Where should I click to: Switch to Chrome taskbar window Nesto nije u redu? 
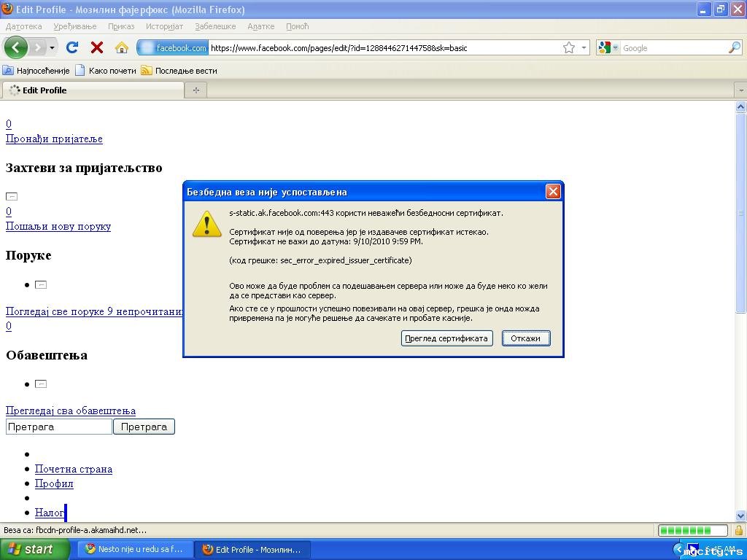(135, 549)
